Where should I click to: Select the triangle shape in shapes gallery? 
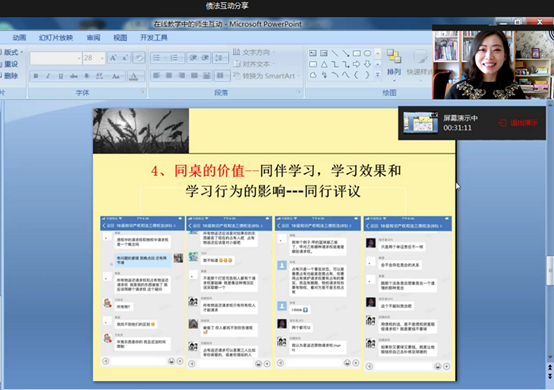[x=324, y=64]
